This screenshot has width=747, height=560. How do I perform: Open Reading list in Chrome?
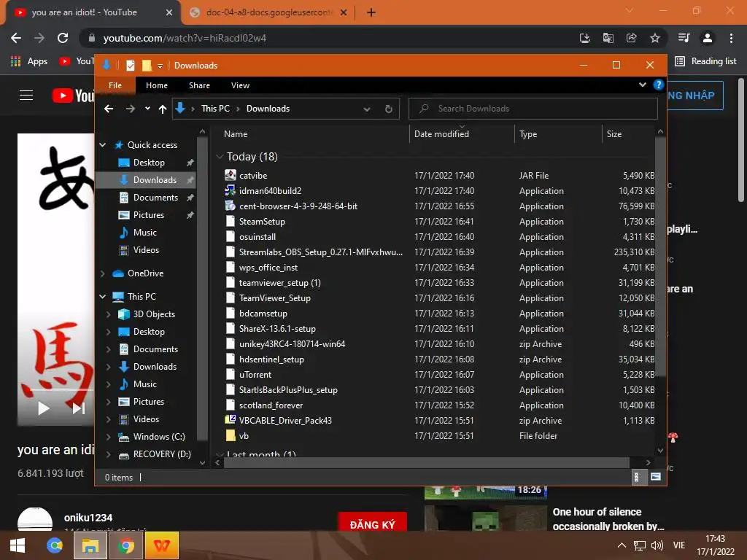[x=705, y=61]
